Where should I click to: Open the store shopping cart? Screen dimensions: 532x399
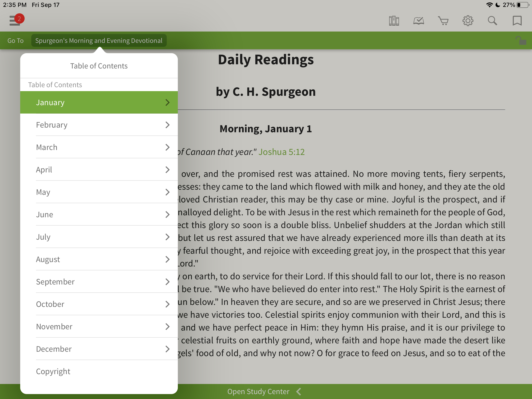click(x=443, y=21)
